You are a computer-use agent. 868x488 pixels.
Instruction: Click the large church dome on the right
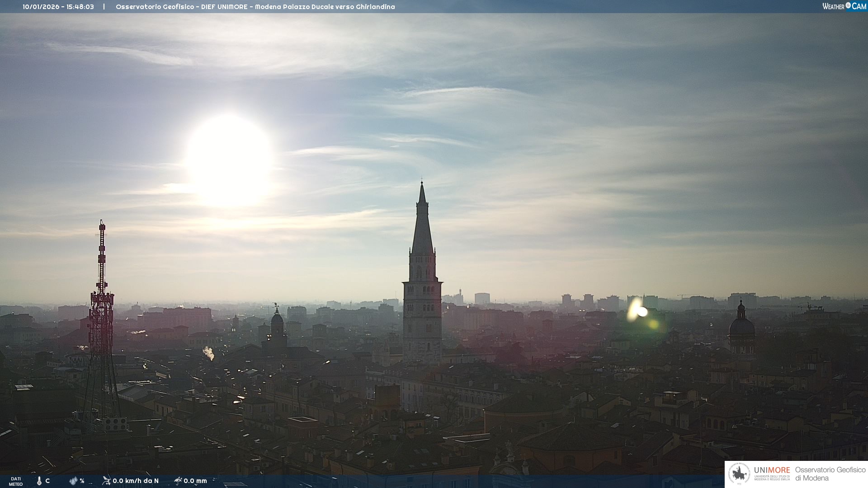click(741, 326)
